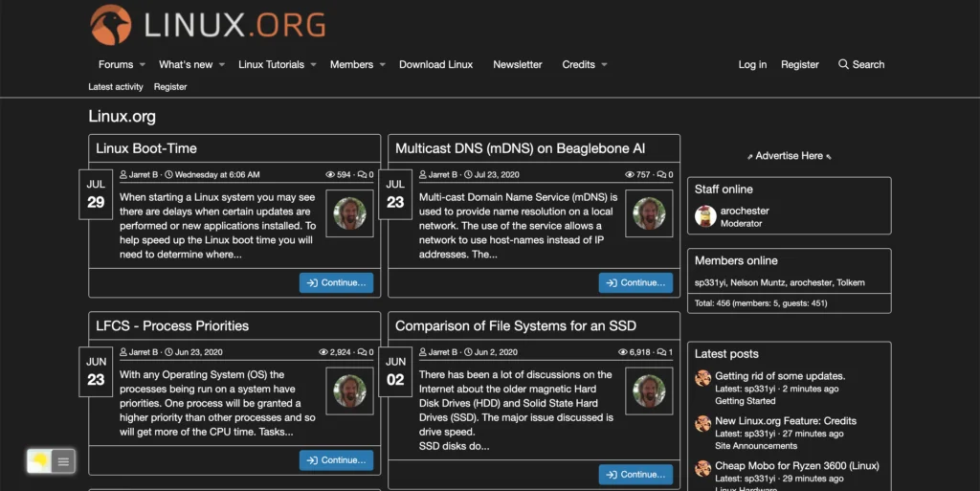The image size is (980, 491).
Task: Click replies bubble icon on Linux Boot-Time
Action: pos(362,175)
